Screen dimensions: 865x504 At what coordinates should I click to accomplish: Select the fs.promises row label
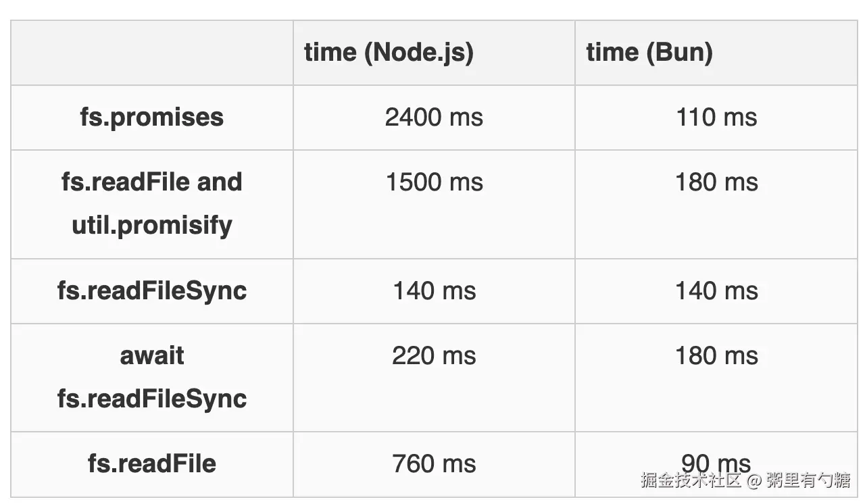pyautogui.click(x=151, y=117)
